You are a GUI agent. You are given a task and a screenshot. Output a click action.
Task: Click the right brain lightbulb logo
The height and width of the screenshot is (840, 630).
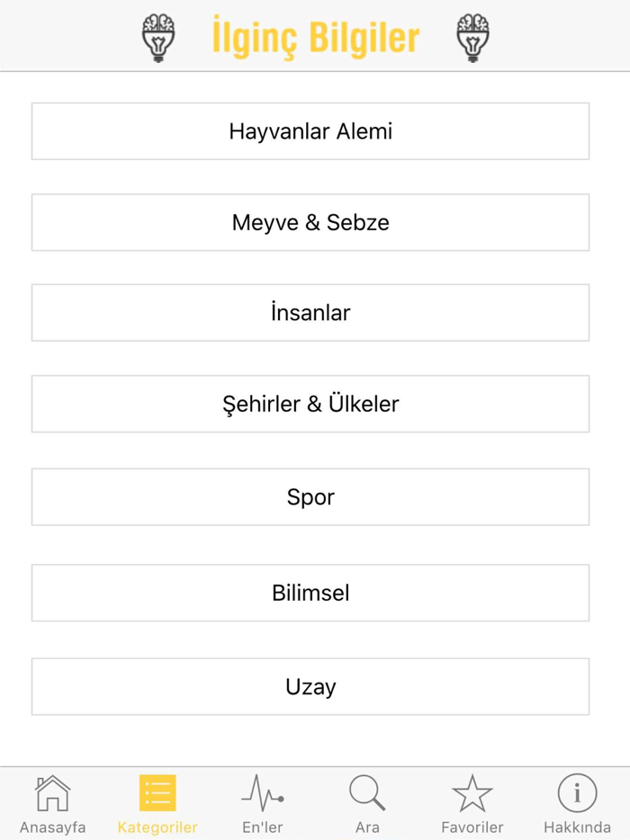coord(472,36)
